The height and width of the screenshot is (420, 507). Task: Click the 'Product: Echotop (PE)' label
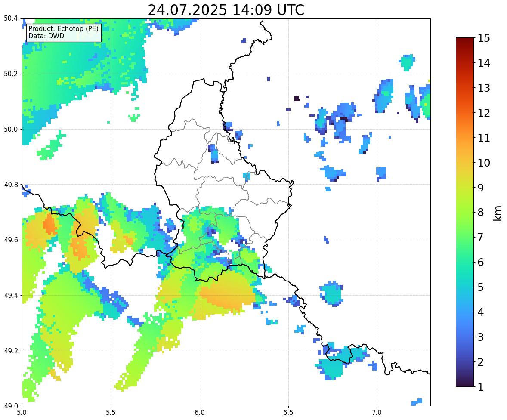tap(63, 28)
